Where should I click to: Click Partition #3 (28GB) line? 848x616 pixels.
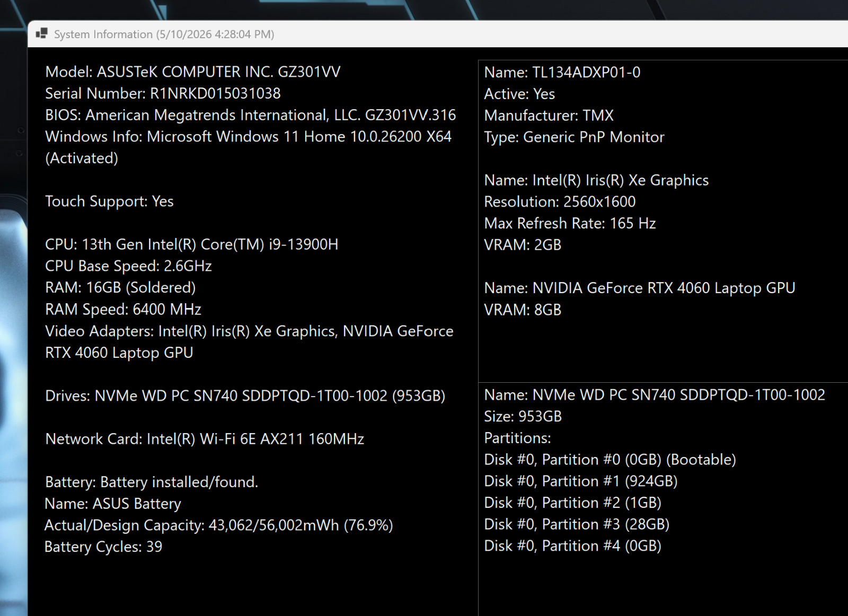click(x=577, y=525)
